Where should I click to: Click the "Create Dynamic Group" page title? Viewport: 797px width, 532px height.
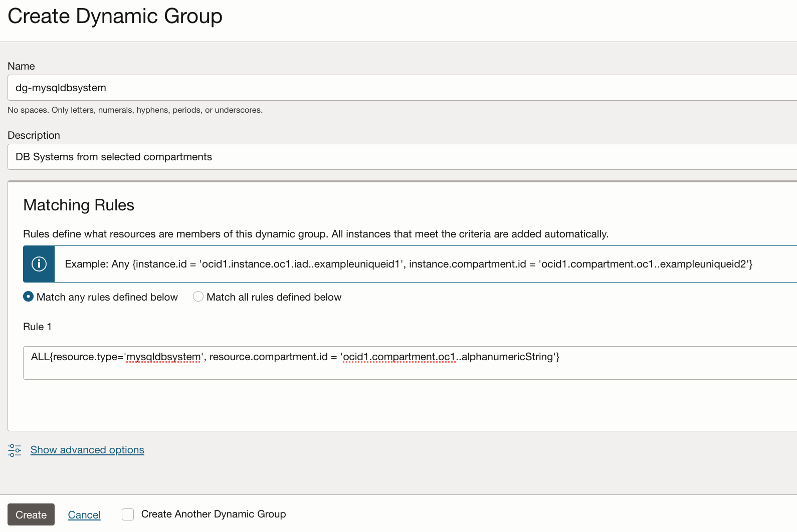coord(115,16)
